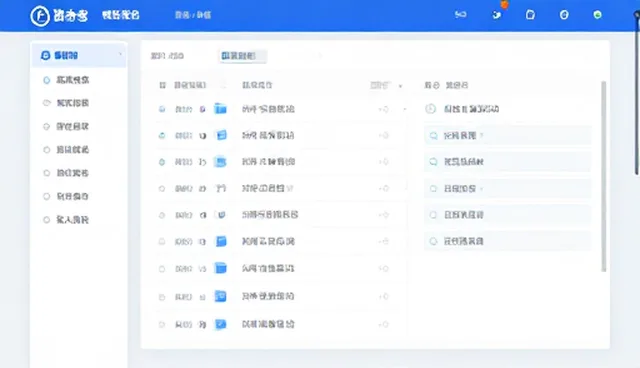Tick the select-all checkbox in table header
The image size is (640, 368).
[x=162, y=85]
